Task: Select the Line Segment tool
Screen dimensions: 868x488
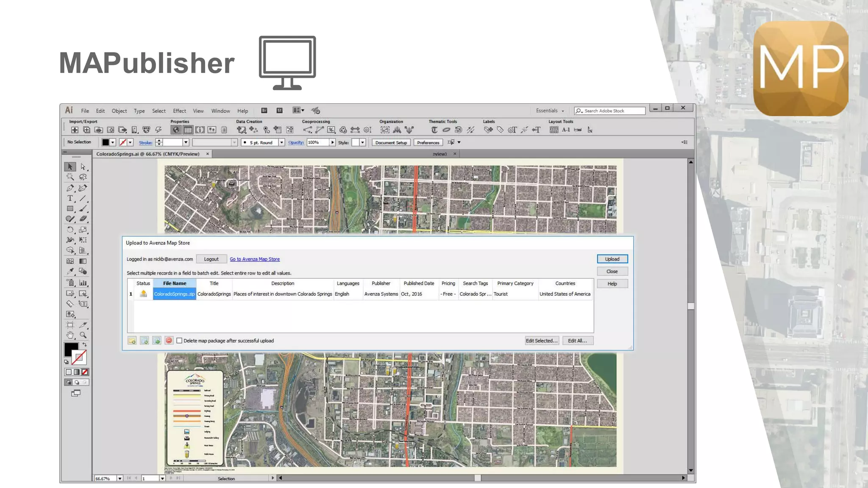Action: pyautogui.click(x=83, y=198)
